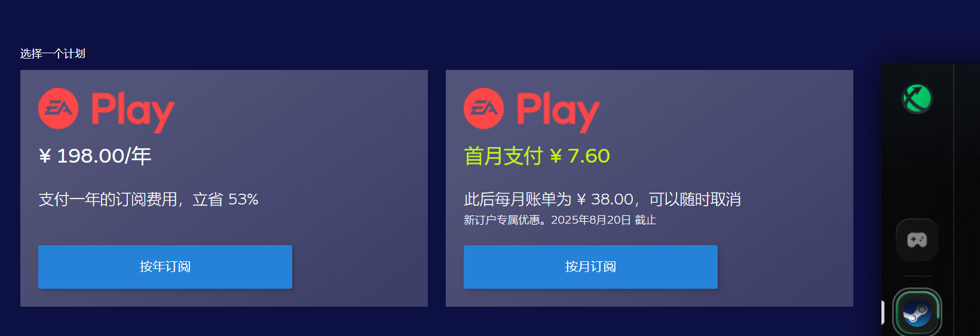Select the 首月支付 ¥7.60 green price

click(537, 156)
